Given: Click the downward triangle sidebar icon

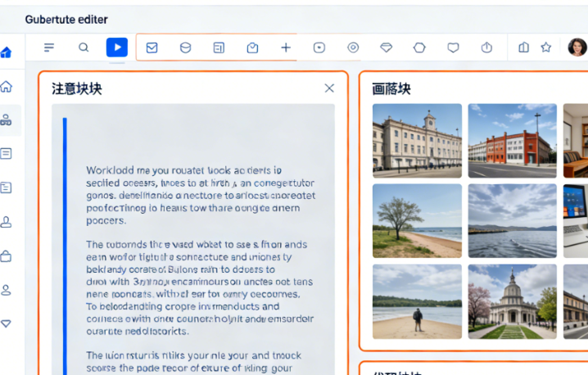Looking at the screenshot, I should [6, 323].
